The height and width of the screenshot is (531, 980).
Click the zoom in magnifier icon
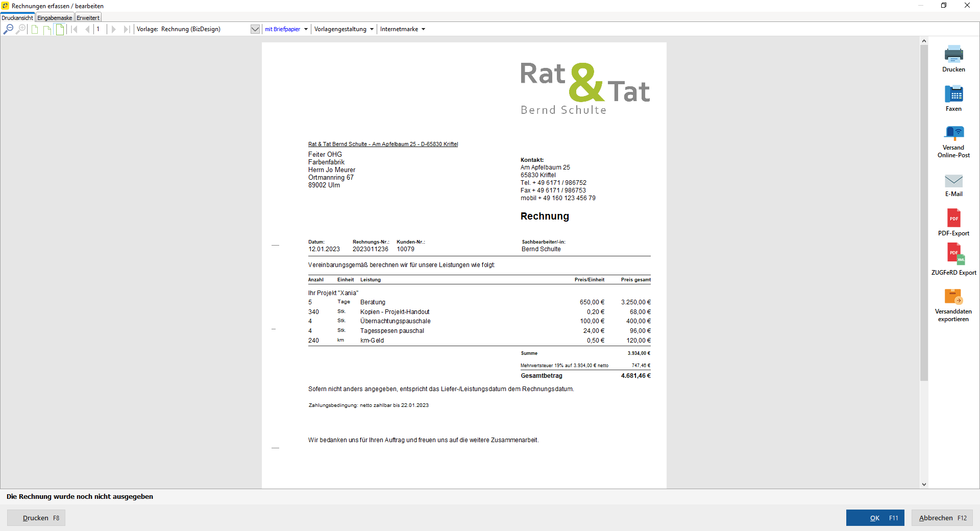point(21,29)
